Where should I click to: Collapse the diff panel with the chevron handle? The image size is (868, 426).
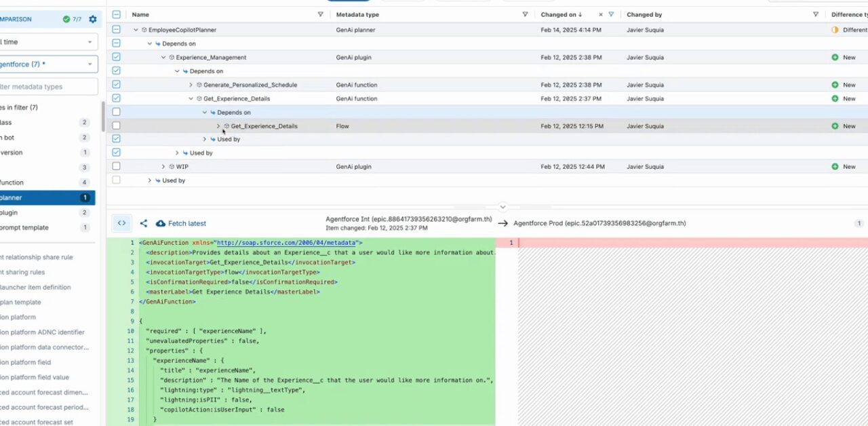pos(502,207)
